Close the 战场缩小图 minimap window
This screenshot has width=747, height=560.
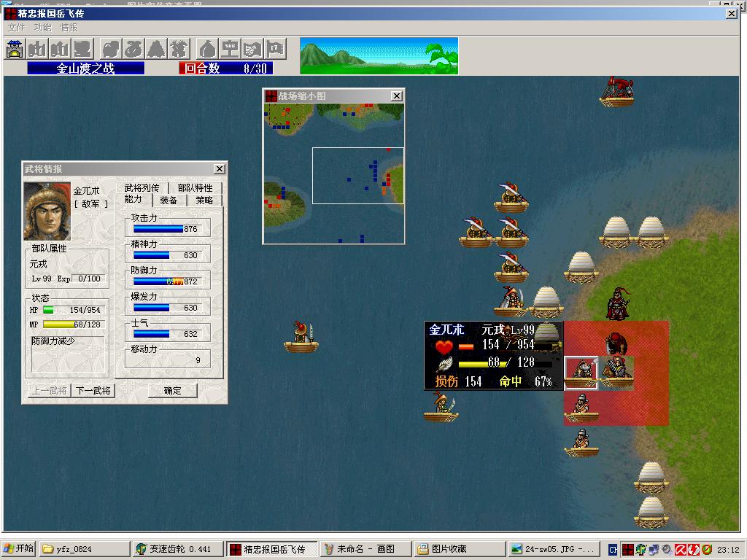click(396, 96)
